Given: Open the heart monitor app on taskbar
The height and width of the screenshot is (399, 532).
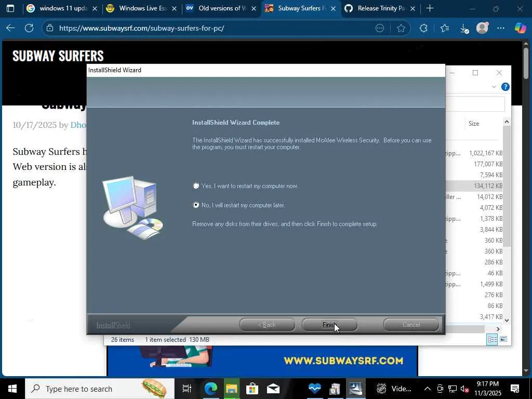Looking at the screenshot, I should (314, 389).
